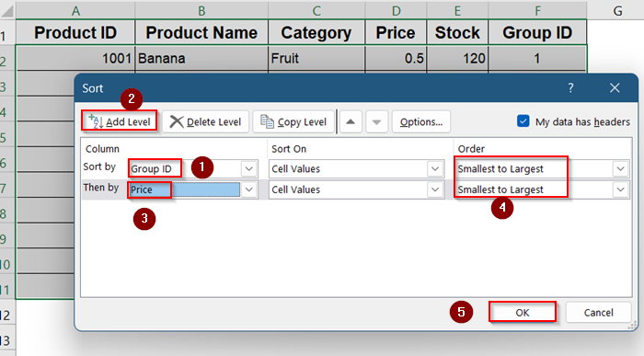644x356 pixels.
Task: Select cell containing Banana
Action: pos(201,58)
